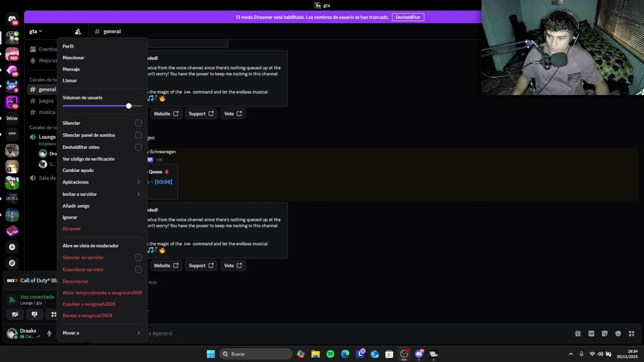This screenshot has width=644, height=362.
Task: Mute microphone next to Draaks
Action: point(49,333)
